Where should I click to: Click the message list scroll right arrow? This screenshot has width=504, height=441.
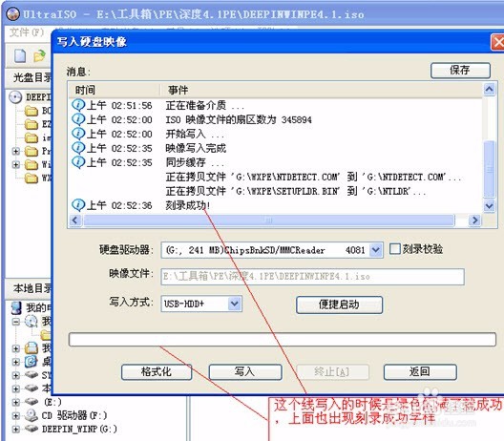pos(474,220)
